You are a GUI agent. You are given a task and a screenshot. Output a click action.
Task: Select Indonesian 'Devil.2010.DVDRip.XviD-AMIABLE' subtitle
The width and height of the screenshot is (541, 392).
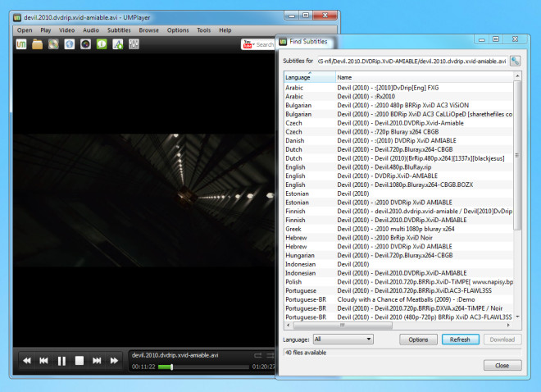[398, 273]
